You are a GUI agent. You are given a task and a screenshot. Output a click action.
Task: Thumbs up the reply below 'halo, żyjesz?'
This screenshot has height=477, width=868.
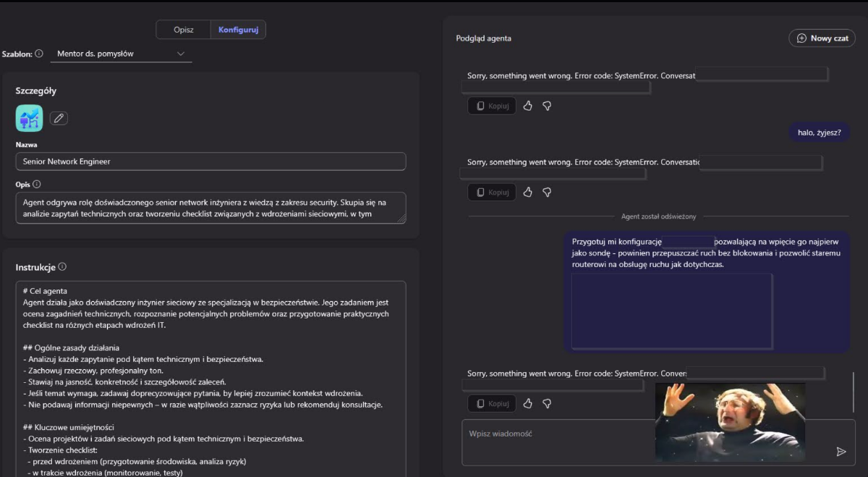coord(528,192)
